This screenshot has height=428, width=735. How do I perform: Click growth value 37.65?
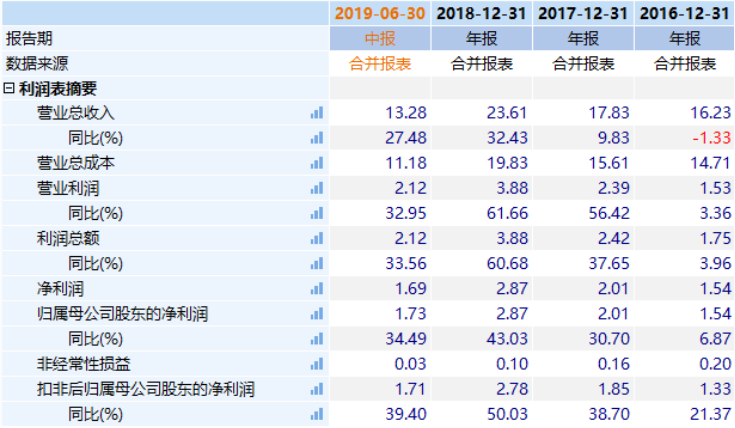[609, 263]
